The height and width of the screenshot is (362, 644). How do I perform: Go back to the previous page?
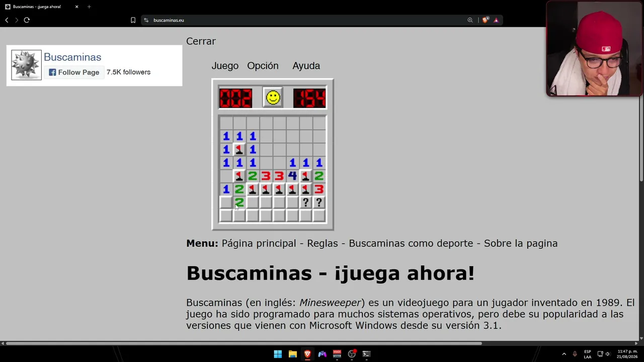click(x=7, y=20)
